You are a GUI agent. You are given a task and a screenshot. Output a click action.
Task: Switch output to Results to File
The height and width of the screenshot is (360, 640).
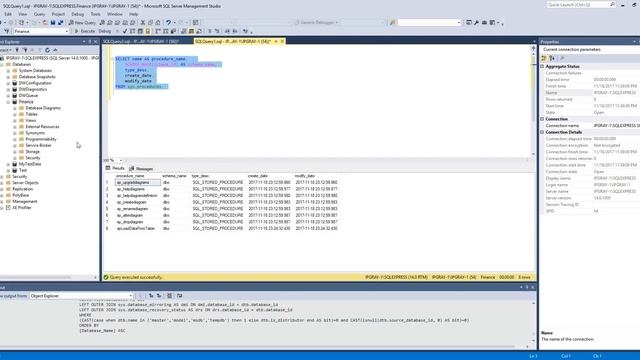click(x=199, y=31)
